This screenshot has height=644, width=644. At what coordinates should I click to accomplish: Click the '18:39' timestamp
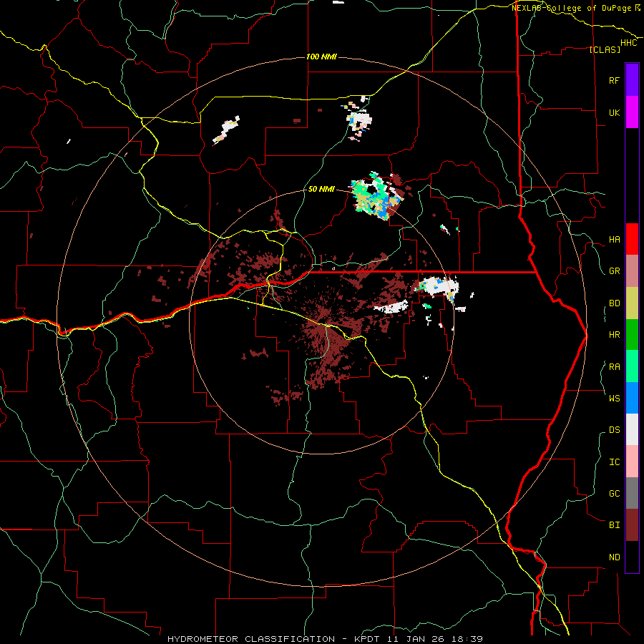(467, 639)
